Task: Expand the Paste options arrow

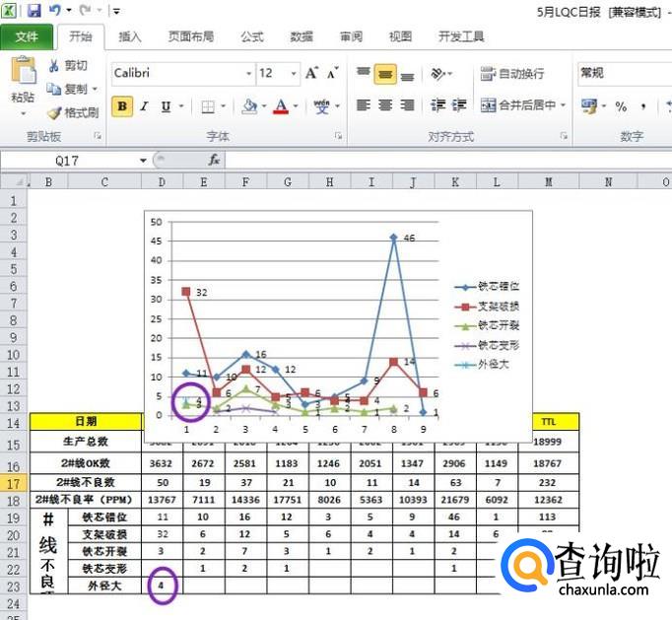Action: [x=23, y=113]
